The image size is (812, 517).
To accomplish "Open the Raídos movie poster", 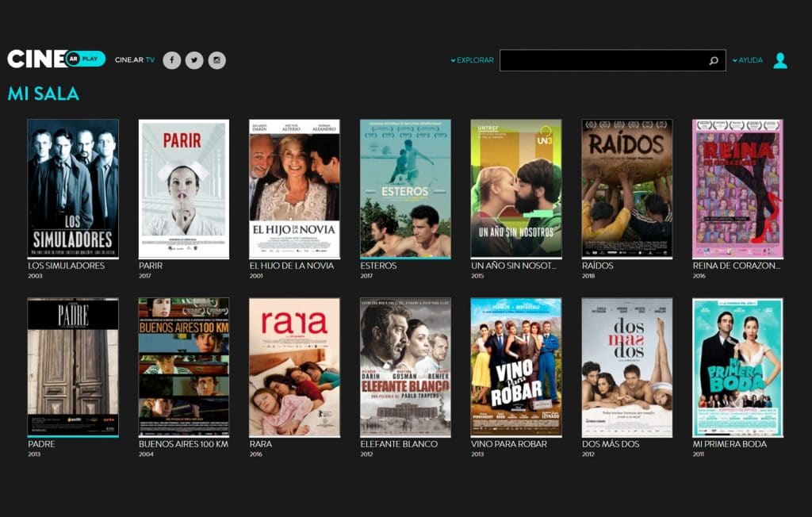I will 627,189.
